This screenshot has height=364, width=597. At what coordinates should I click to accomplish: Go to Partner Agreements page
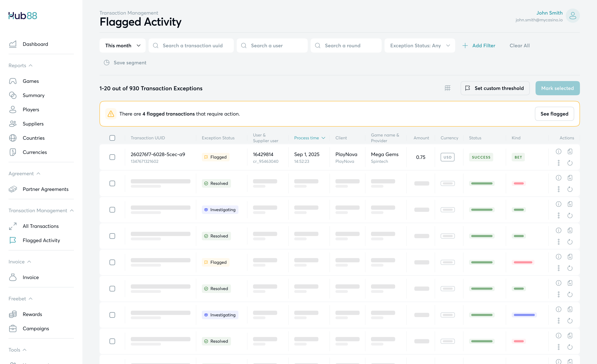point(45,189)
